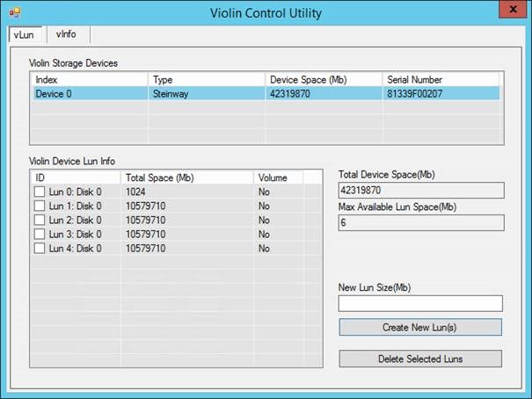Click Lun 2 total space 10579710
This screenshot has width=532, height=399.
click(146, 221)
